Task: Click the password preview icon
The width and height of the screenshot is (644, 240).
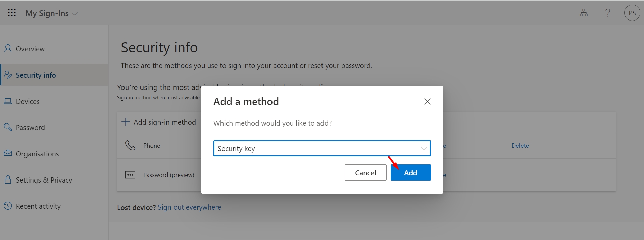Action: (x=130, y=175)
